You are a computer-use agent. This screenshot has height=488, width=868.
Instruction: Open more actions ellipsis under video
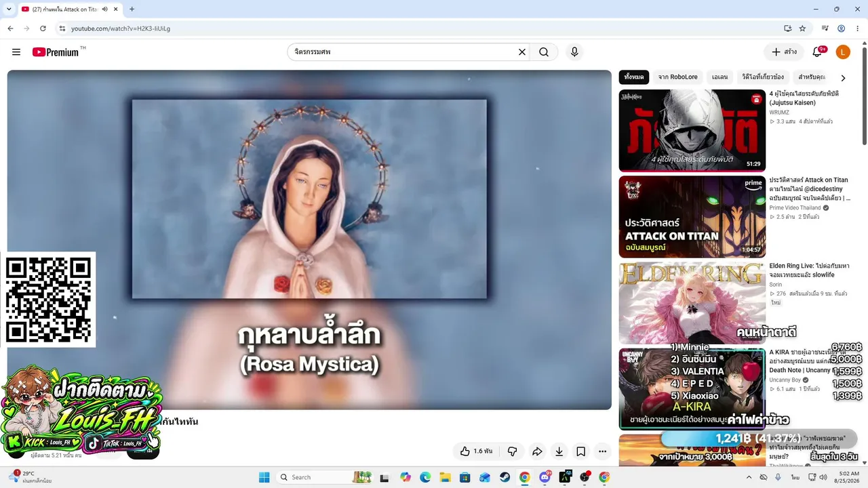(x=603, y=451)
